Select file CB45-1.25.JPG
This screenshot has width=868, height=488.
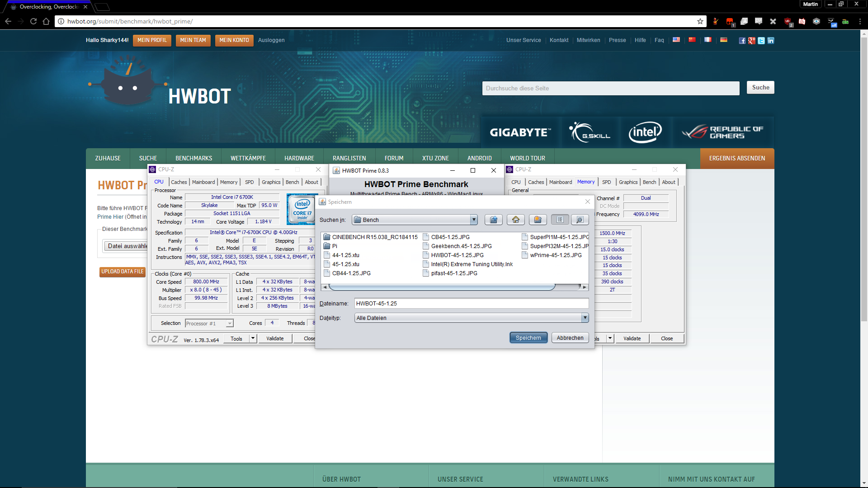click(446, 237)
